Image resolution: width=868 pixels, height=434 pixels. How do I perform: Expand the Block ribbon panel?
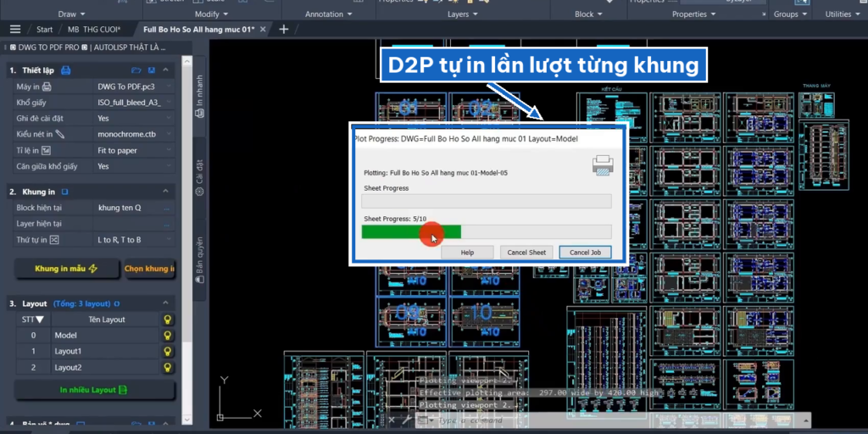588,14
